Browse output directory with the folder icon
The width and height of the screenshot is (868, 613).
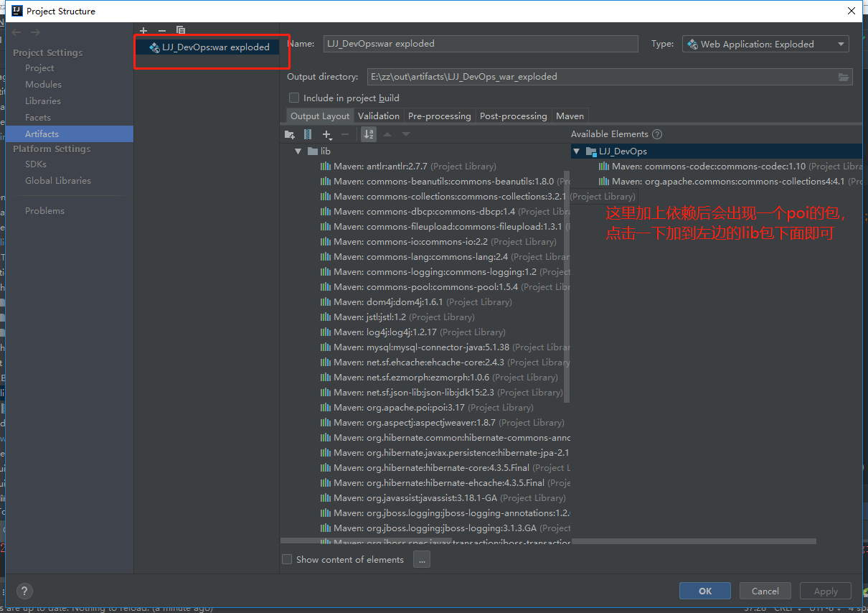[844, 77]
